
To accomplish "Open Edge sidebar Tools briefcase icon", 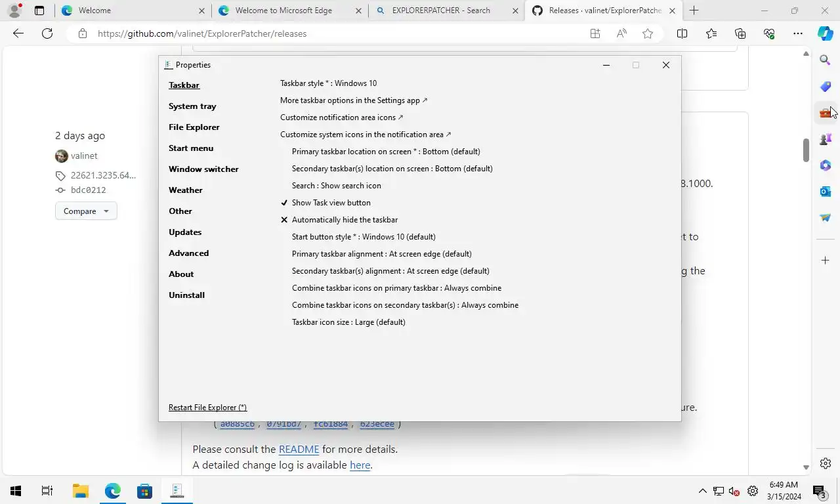I will pyautogui.click(x=826, y=113).
